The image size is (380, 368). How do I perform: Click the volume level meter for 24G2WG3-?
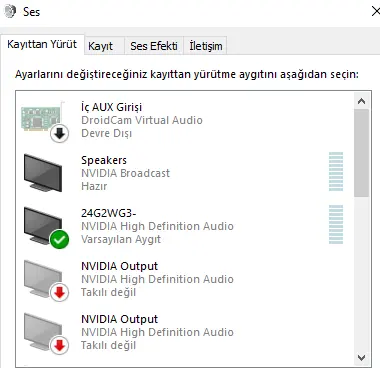pyautogui.click(x=336, y=224)
